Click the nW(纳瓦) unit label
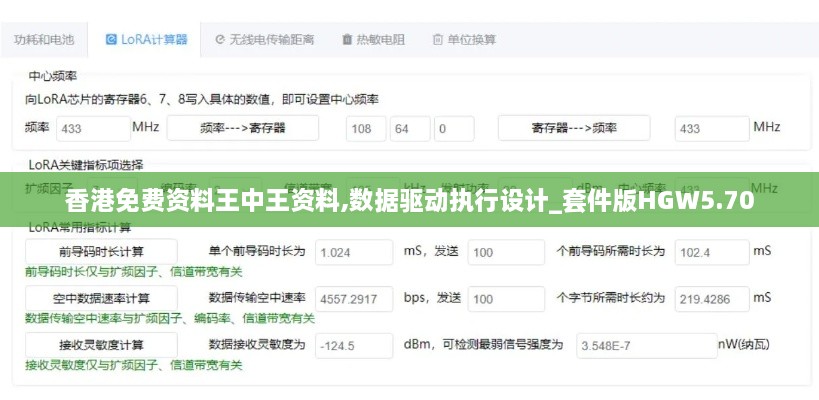This screenshot has width=819, height=400. (x=744, y=345)
